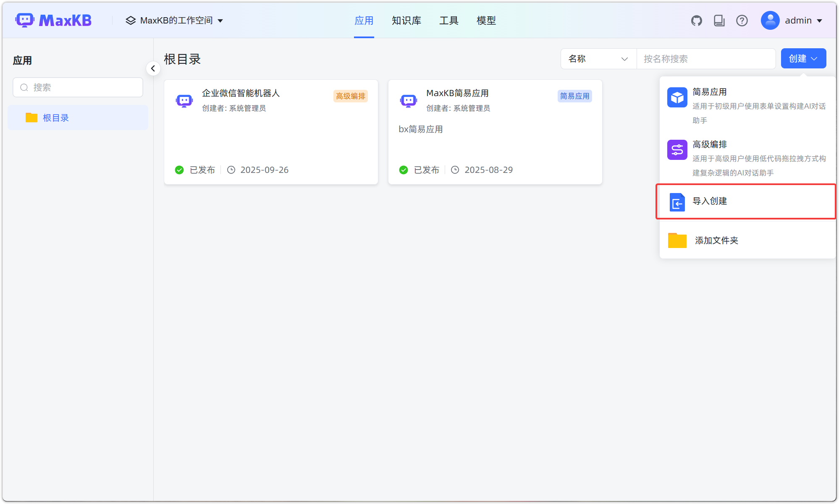Click the MaxKB简易应用 robot app icon
Screen dimensions: 839x504
coord(408,100)
